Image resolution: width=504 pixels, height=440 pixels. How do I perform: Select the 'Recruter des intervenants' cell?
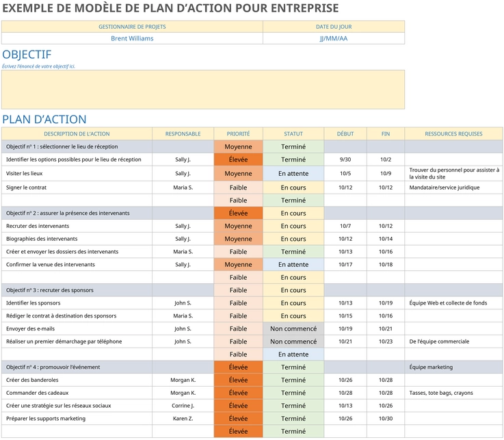click(77, 226)
